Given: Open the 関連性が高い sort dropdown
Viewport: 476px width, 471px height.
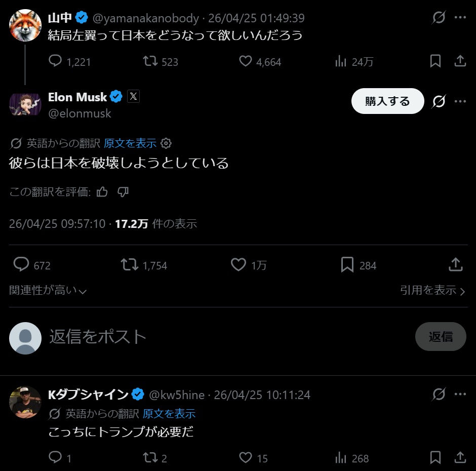Looking at the screenshot, I should (x=48, y=291).
